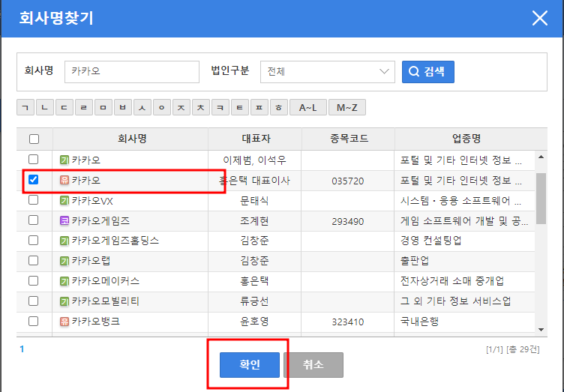The height and width of the screenshot is (392, 564).
Task: Click the table scroll-down arrow
Action: click(x=541, y=330)
